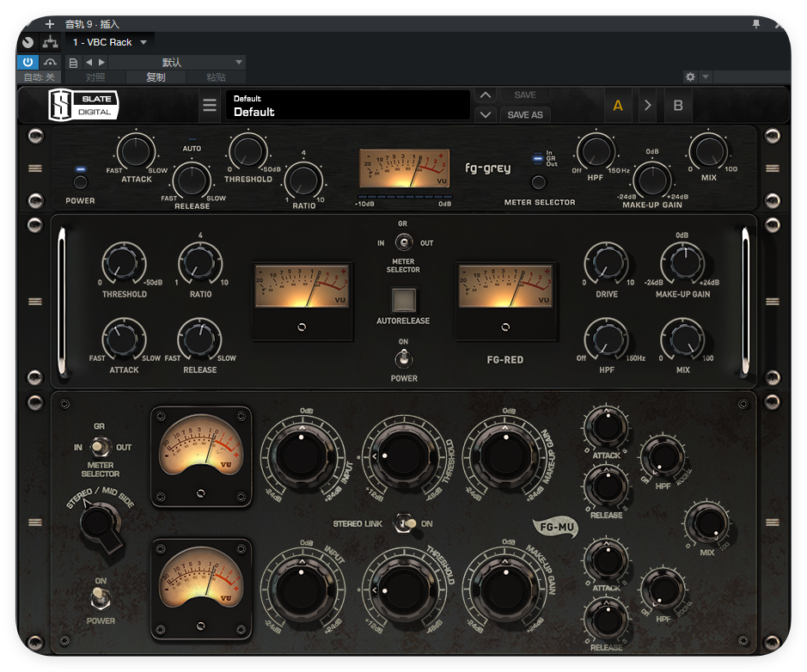807x672 pixels.
Task: Click the 复制 copy tab
Action: 156,77
